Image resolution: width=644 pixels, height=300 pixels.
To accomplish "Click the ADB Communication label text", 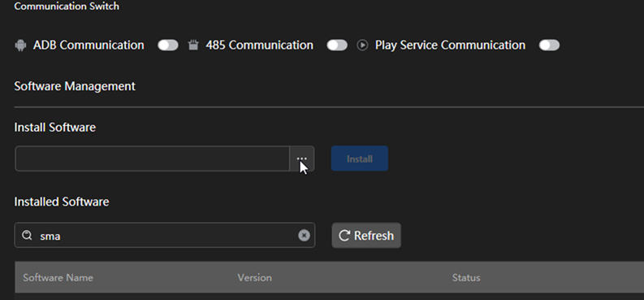I will click(x=89, y=46).
